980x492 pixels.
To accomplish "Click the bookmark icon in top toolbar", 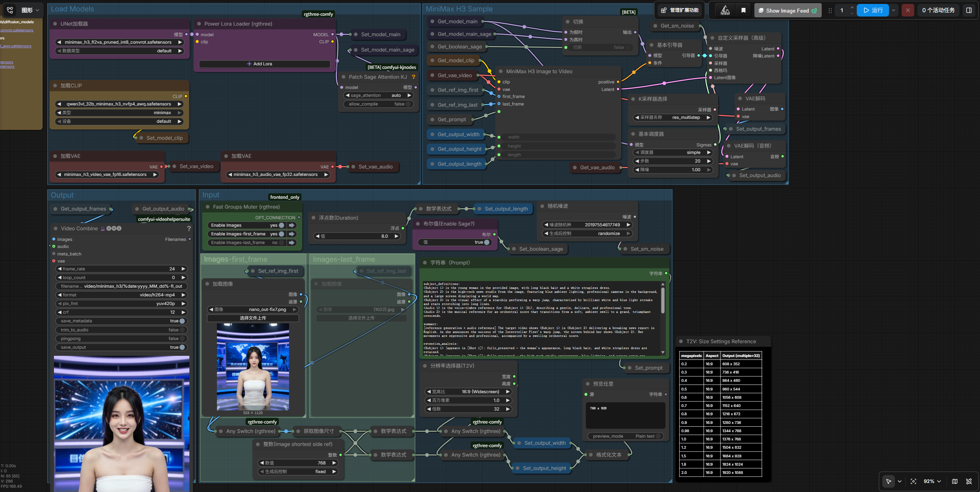I will tap(743, 11).
